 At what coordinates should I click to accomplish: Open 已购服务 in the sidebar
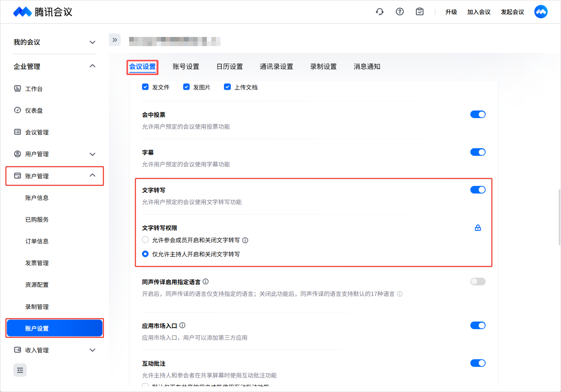pyautogui.click(x=37, y=219)
